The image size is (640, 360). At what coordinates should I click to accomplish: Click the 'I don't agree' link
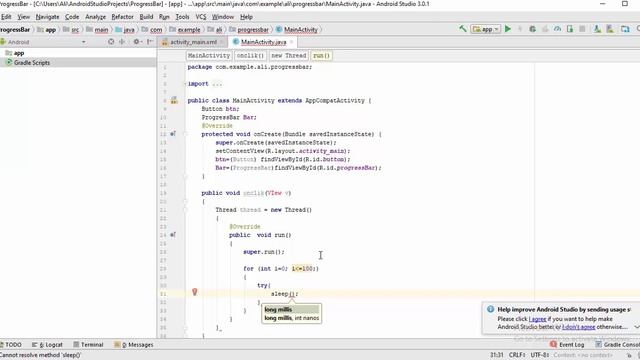coord(578,327)
